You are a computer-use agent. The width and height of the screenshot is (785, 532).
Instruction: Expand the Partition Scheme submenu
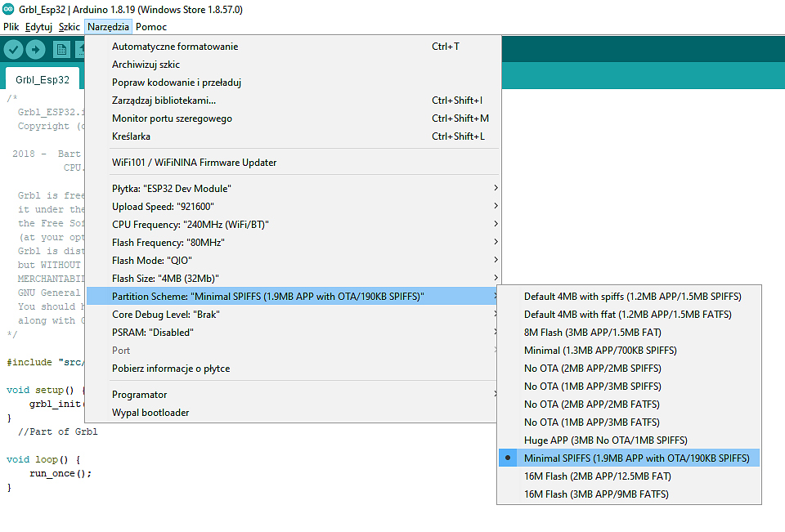[x=293, y=297]
